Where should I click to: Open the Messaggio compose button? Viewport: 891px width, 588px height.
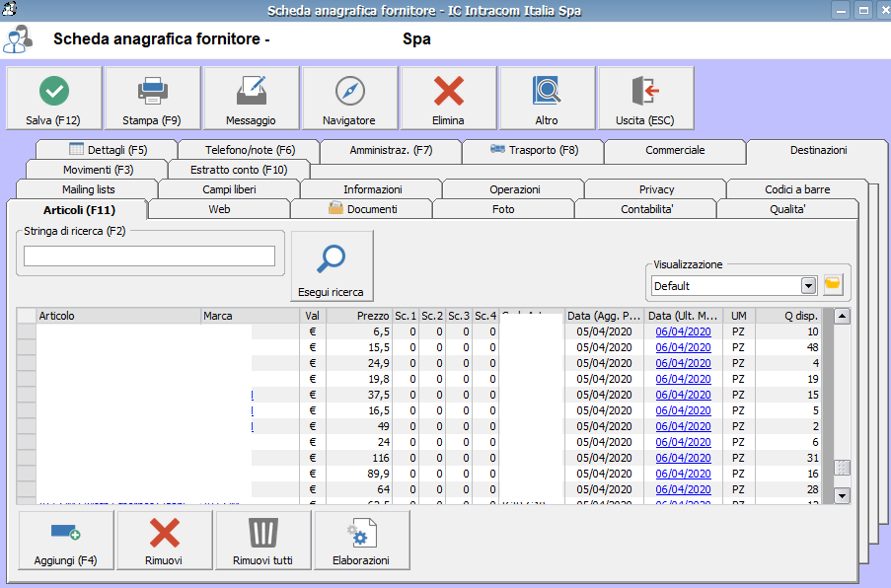[251, 99]
